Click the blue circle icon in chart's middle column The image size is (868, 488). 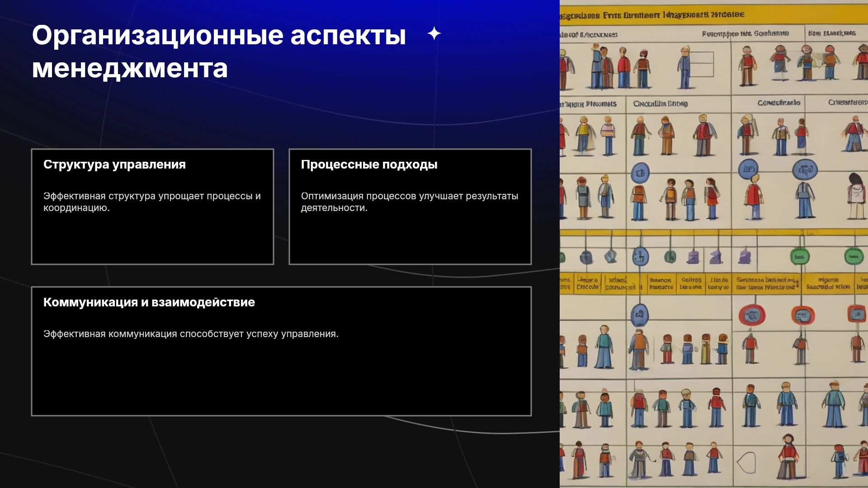[x=640, y=173]
